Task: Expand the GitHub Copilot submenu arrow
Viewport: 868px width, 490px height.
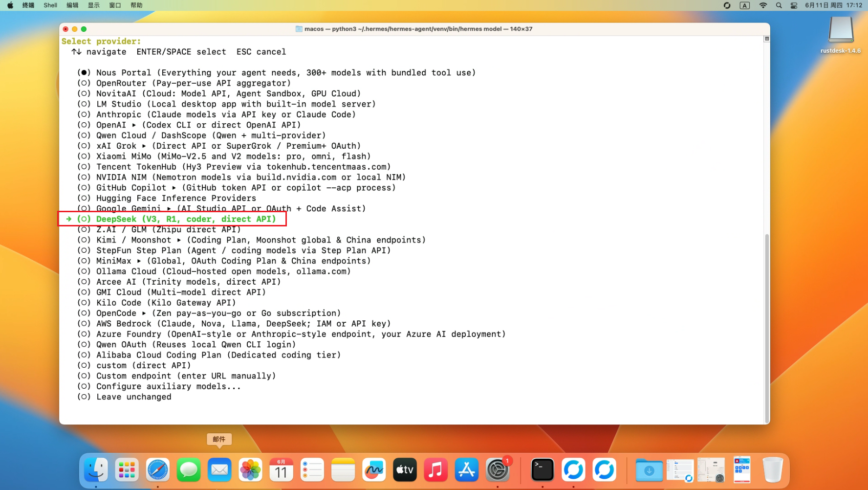Action: [174, 188]
